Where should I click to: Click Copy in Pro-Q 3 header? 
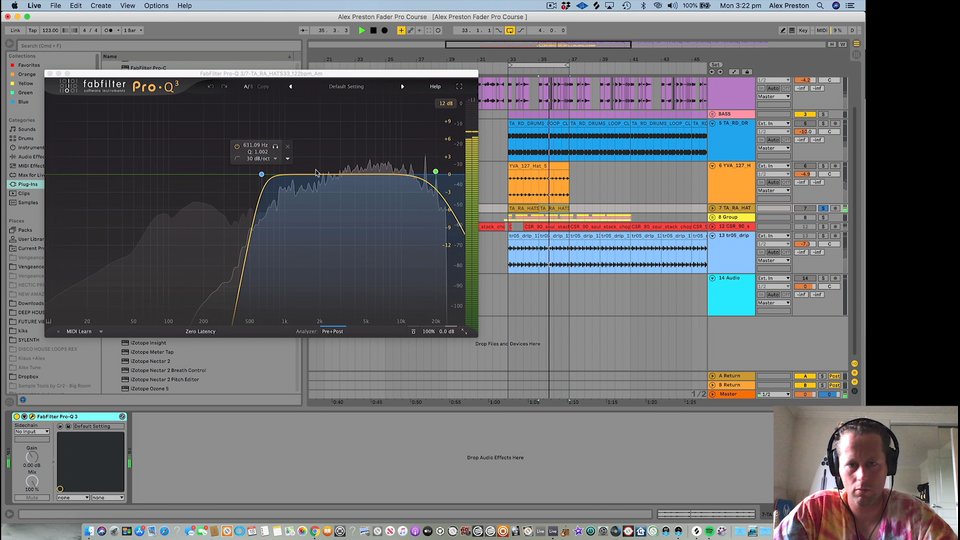(x=263, y=86)
